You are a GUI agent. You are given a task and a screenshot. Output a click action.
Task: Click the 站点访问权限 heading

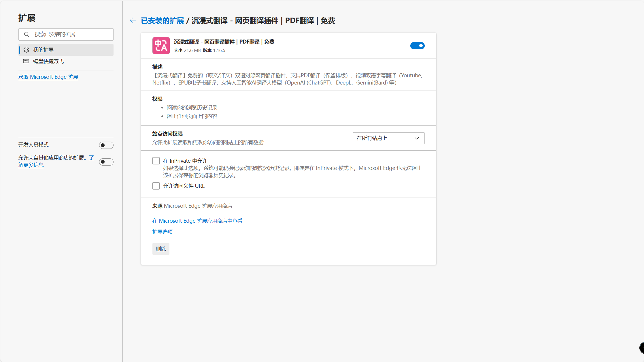(167, 134)
